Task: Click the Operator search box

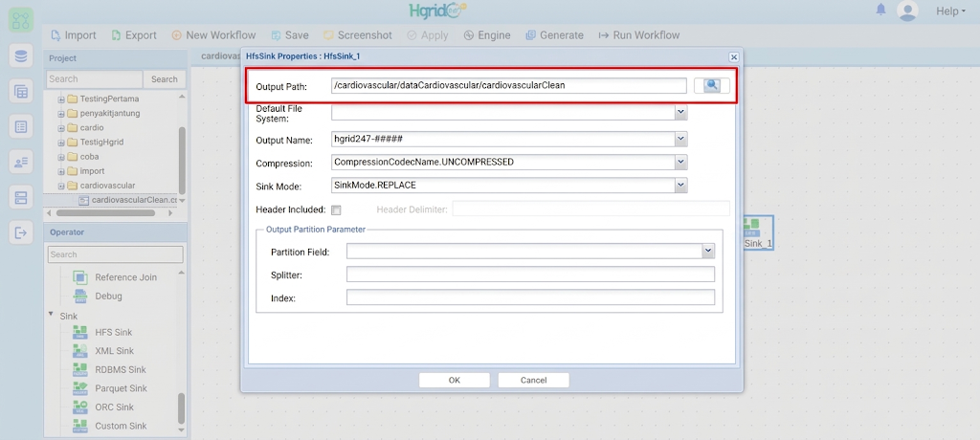Action: tap(116, 254)
